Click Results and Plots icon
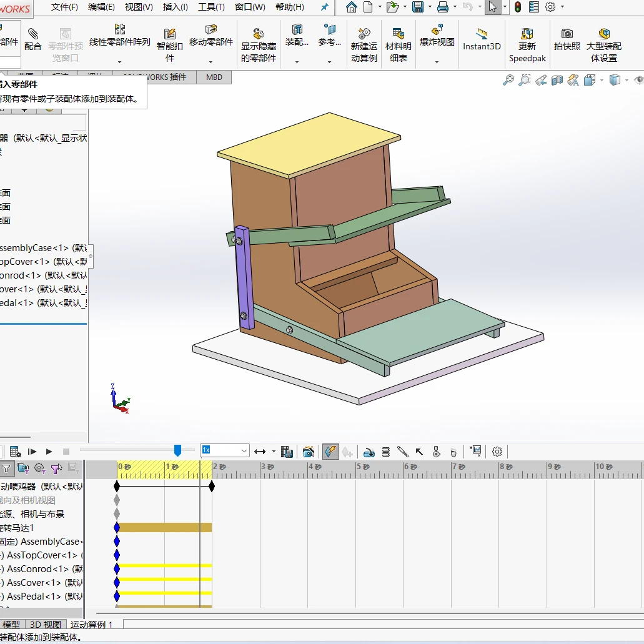The image size is (644, 644). 475,452
